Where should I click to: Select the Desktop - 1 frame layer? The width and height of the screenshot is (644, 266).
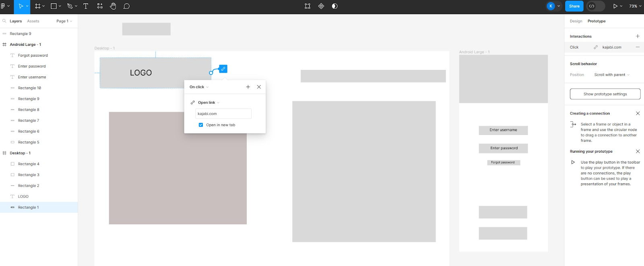[x=39, y=153]
